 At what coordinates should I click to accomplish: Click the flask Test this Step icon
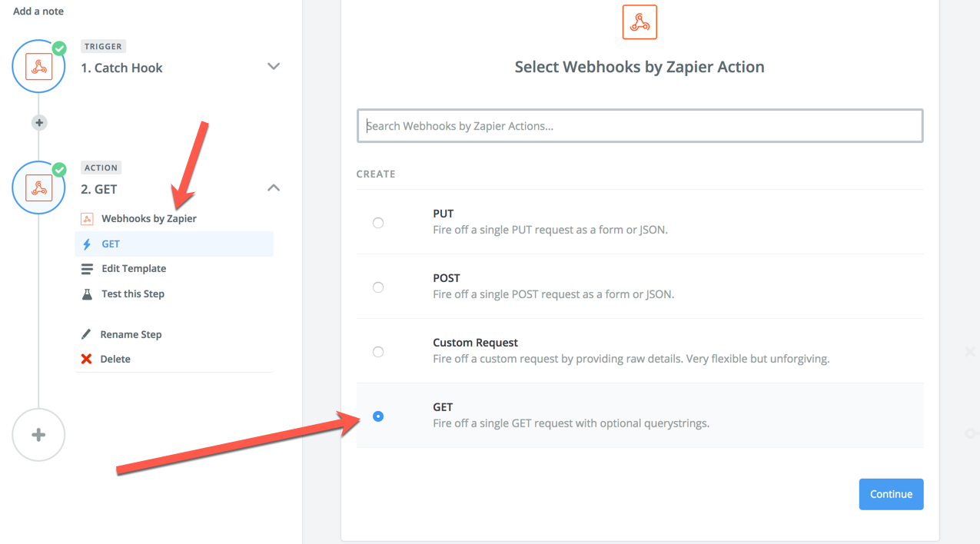[87, 294]
